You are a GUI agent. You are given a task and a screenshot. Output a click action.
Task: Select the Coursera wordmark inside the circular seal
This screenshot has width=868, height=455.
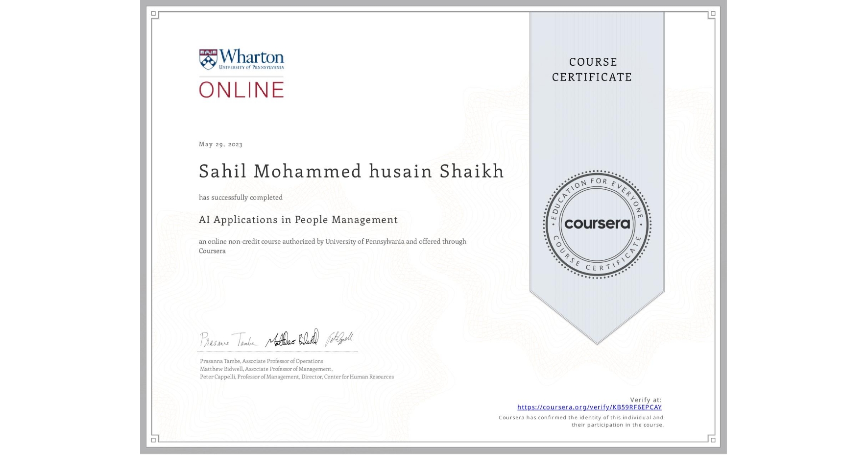click(597, 223)
